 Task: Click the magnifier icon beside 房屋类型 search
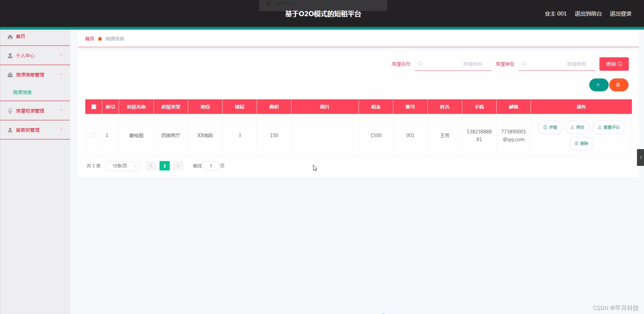point(524,63)
